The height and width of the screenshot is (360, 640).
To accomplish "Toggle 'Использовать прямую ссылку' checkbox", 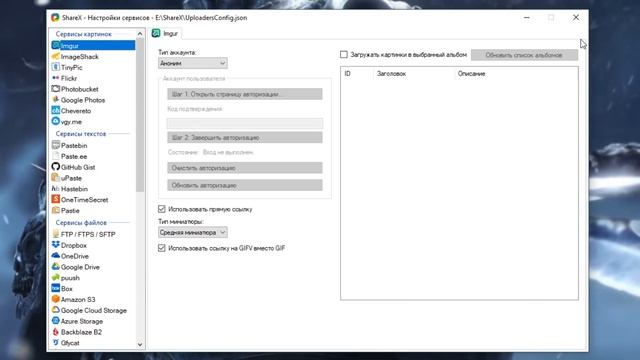I will pyautogui.click(x=162, y=209).
